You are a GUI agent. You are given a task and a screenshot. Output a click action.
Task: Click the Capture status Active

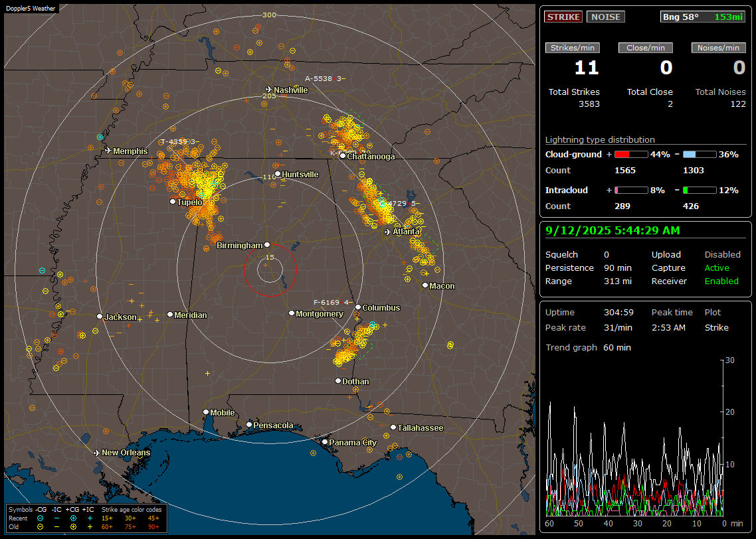717,268
